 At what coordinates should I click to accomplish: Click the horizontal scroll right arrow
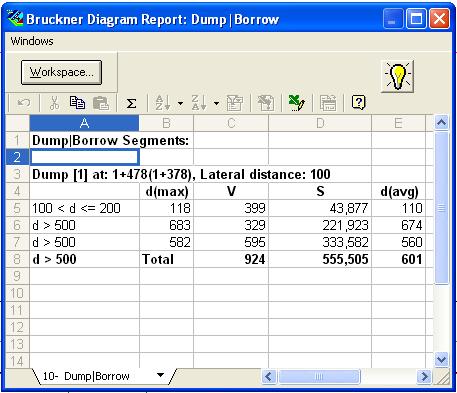424,377
